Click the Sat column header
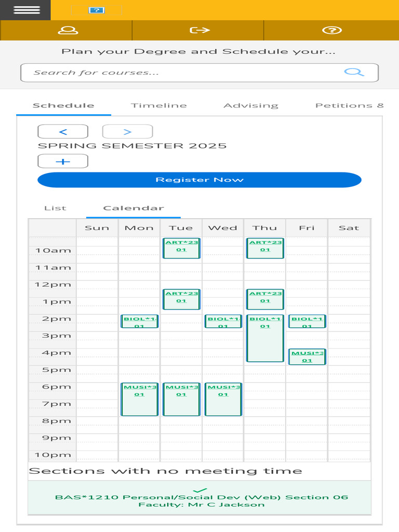This screenshot has height=532, width=399. click(x=349, y=228)
